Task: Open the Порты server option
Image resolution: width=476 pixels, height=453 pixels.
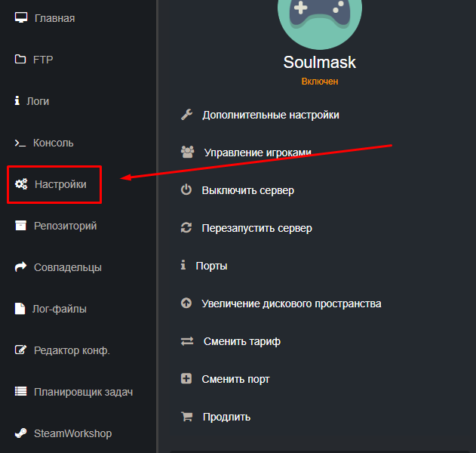Action: click(x=211, y=266)
